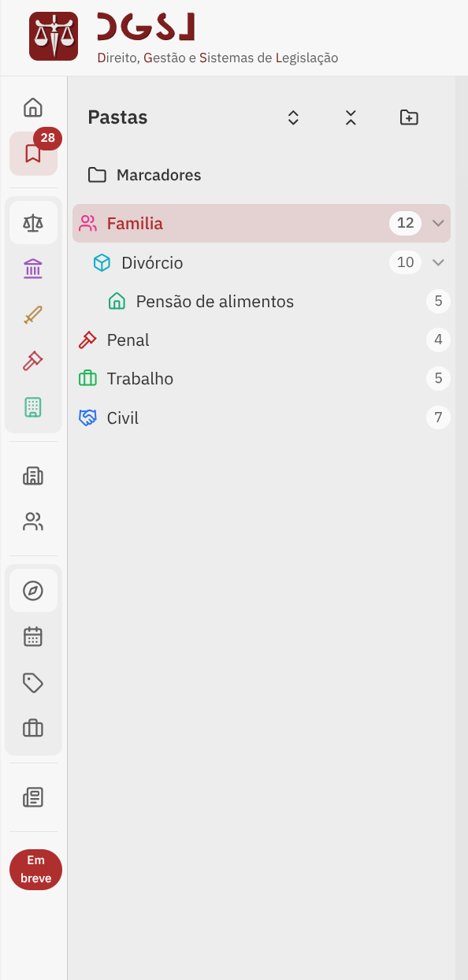The height and width of the screenshot is (980, 468).
Task: Open the purple courthouse icon
Action: 33,269
